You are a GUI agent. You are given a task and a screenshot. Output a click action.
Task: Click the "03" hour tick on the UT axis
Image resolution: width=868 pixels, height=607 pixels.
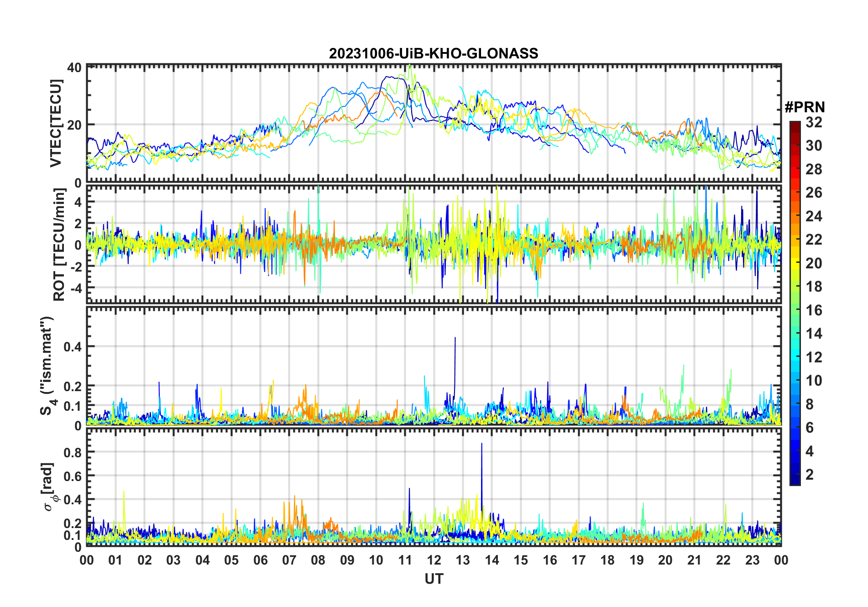(174, 560)
